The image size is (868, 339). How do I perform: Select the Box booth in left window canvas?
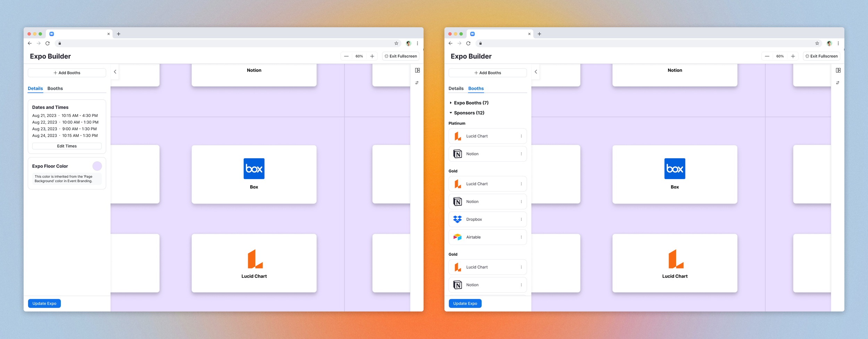tap(254, 175)
